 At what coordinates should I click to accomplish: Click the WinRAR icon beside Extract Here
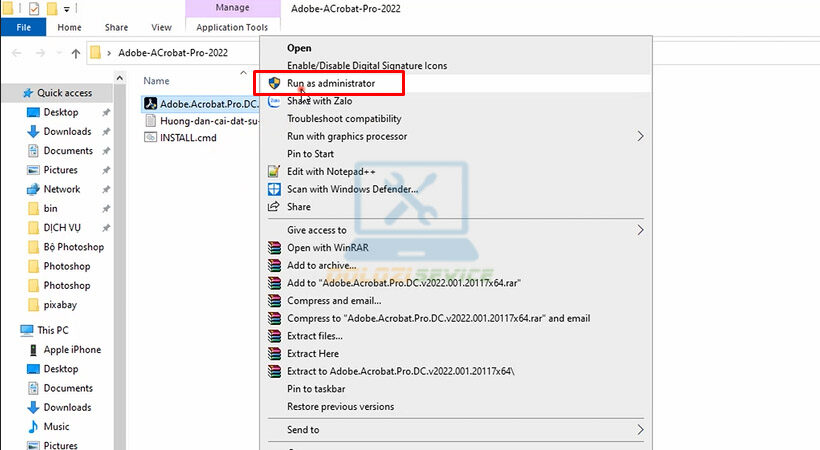(274, 353)
